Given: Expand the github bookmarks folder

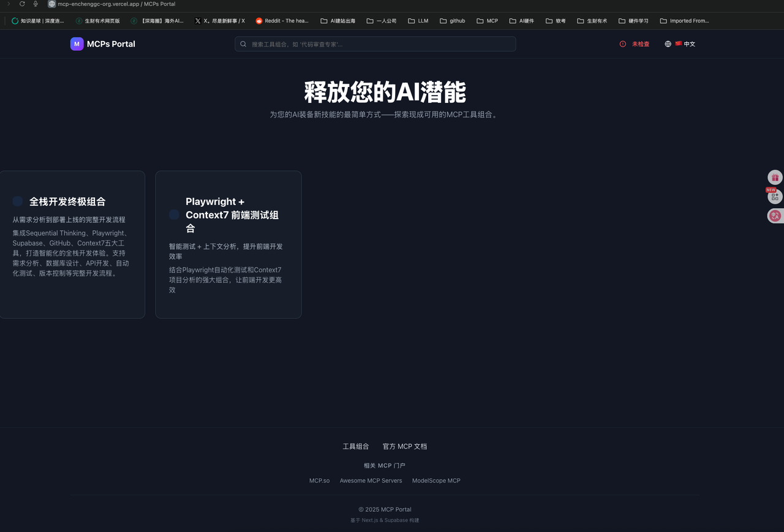Looking at the screenshot, I should [x=452, y=21].
